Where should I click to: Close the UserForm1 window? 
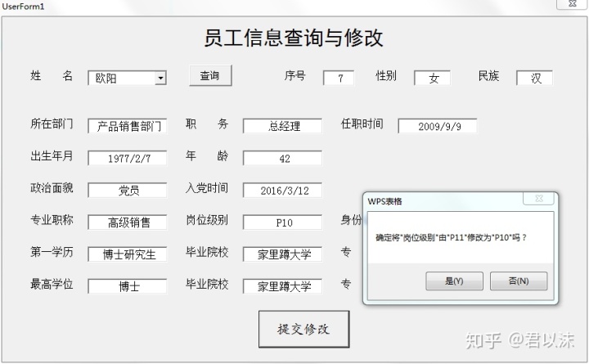[572, 4]
